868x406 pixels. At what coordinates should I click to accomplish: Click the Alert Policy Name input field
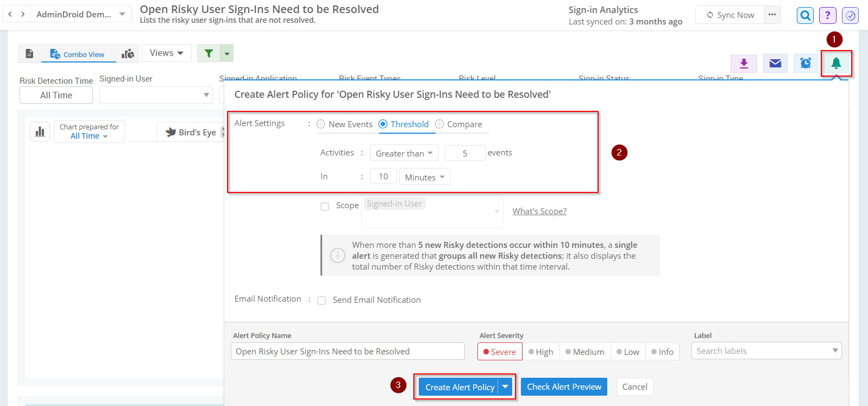(348, 352)
